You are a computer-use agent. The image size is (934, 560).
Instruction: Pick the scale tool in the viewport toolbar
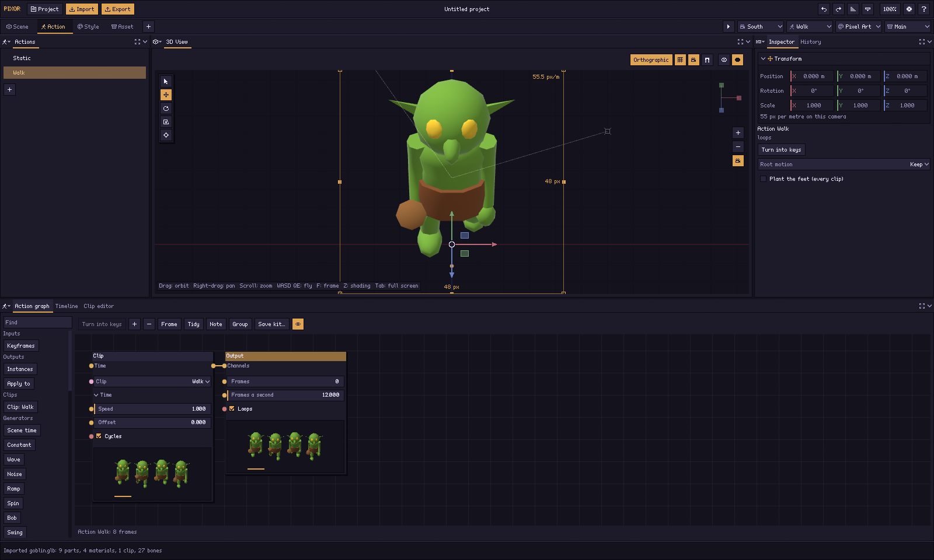point(166,122)
